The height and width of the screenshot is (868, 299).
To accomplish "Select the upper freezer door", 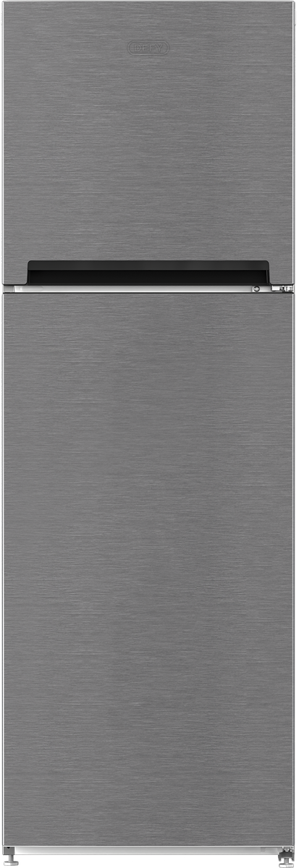I will pyautogui.click(x=149, y=143).
